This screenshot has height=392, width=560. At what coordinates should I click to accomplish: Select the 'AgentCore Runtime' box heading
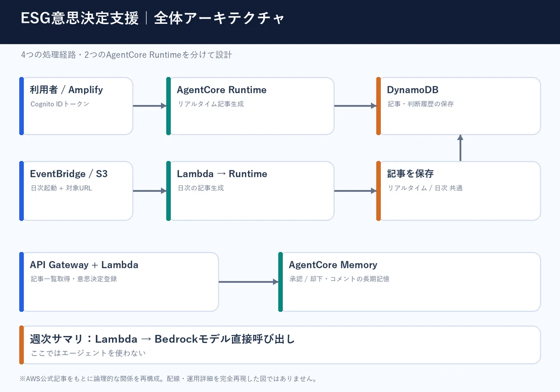click(x=222, y=90)
